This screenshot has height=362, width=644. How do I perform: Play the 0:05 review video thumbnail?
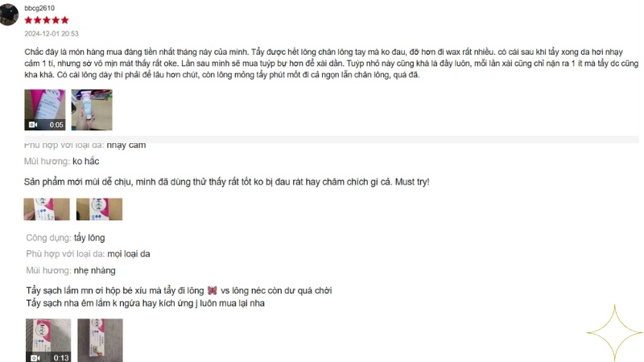[x=45, y=109]
